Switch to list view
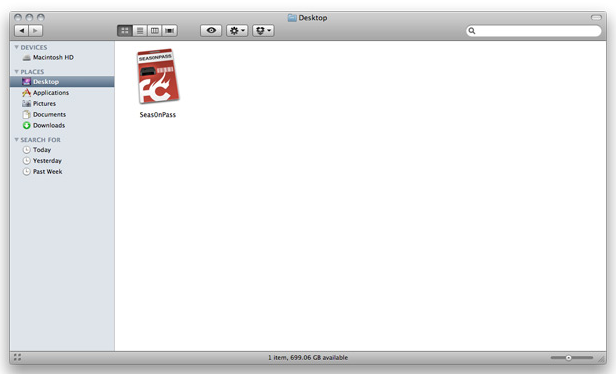 (x=140, y=31)
